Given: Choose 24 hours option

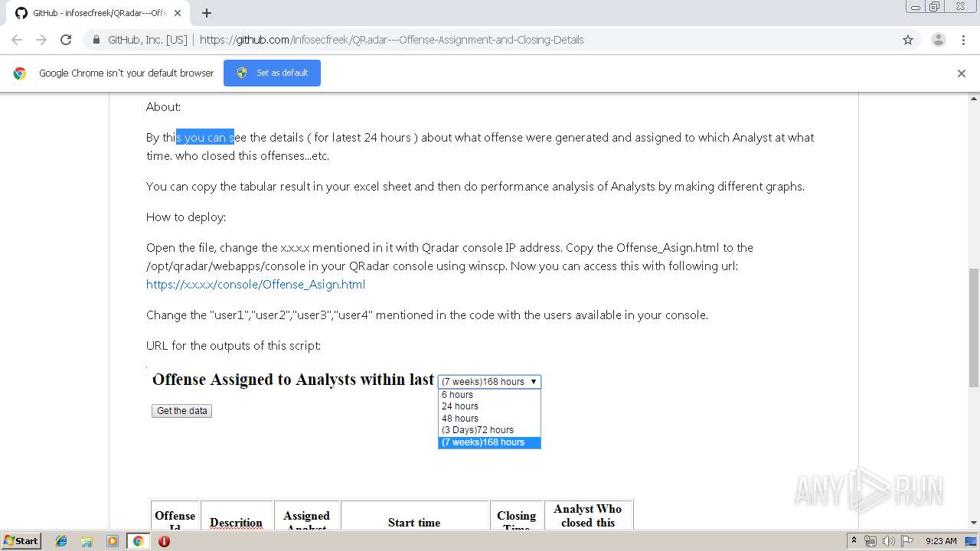Looking at the screenshot, I should (x=489, y=406).
